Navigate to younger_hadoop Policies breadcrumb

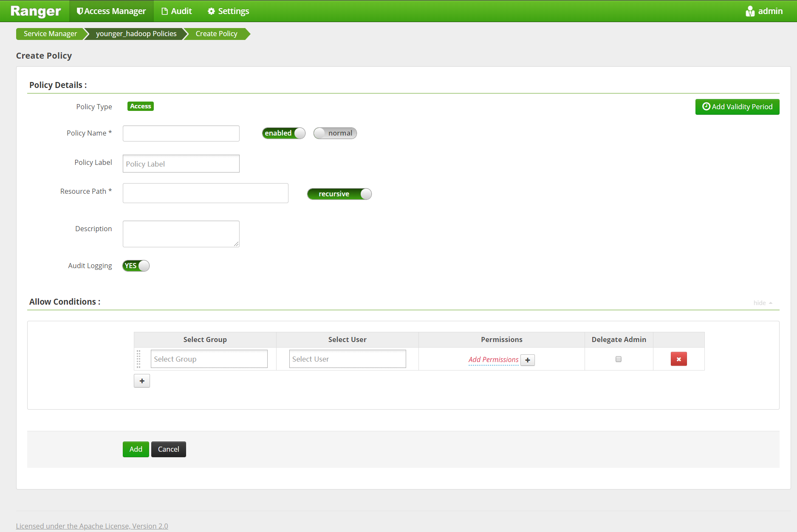click(136, 34)
